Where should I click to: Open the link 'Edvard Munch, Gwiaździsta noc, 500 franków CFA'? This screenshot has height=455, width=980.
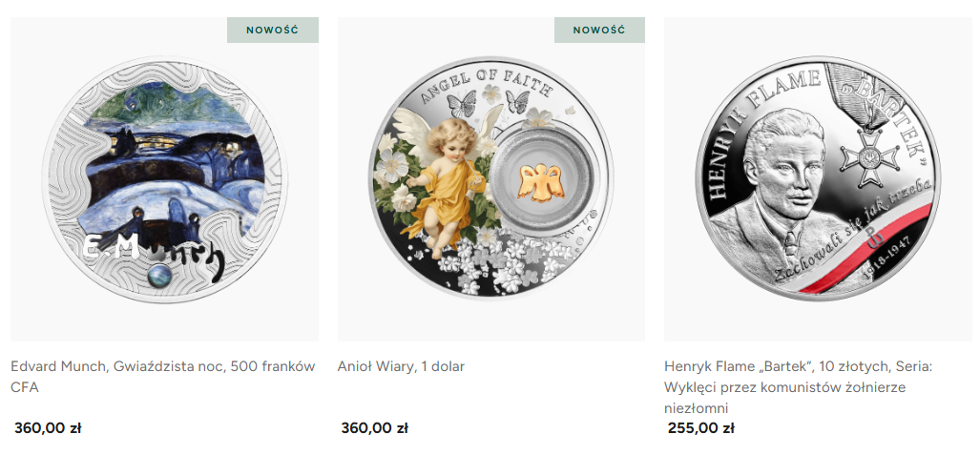pos(163,377)
